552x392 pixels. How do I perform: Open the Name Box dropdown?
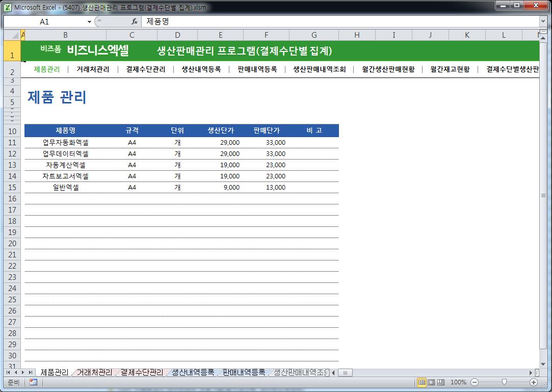coord(90,22)
